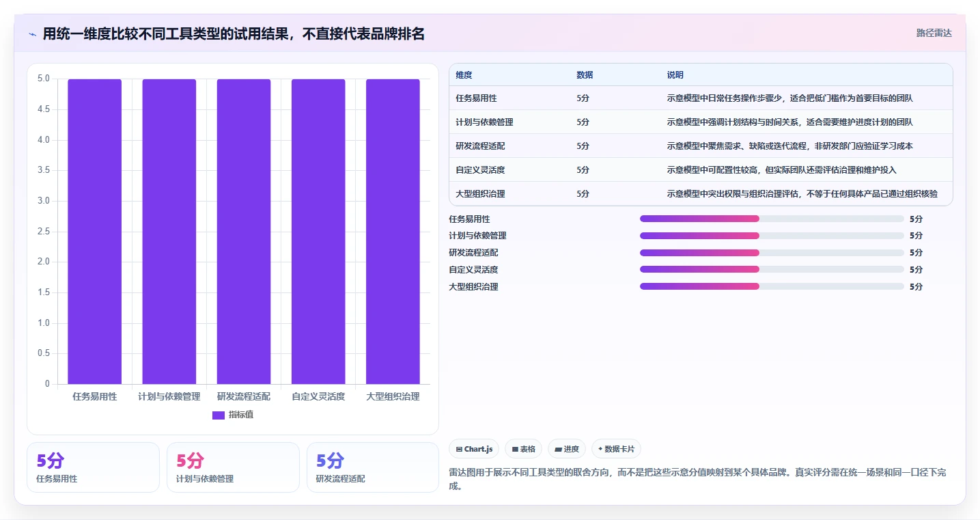Image resolution: width=980 pixels, height=520 pixels.
Task: Click 任务易用性 cell in table
Action: coord(476,98)
